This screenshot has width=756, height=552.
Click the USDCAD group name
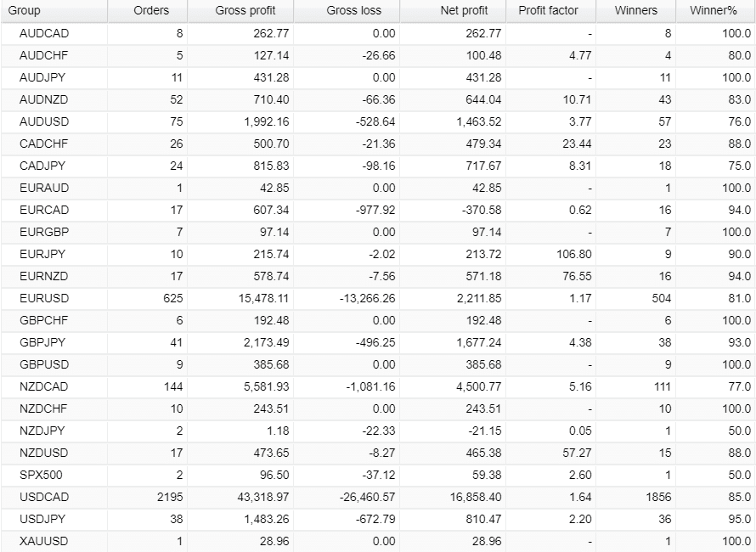44,497
